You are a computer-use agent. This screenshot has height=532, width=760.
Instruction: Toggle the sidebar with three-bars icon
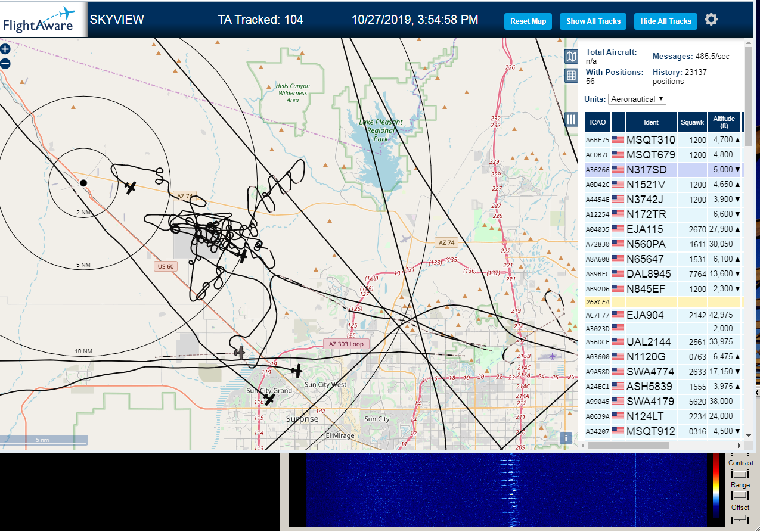pyautogui.click(x=571, y=119)
